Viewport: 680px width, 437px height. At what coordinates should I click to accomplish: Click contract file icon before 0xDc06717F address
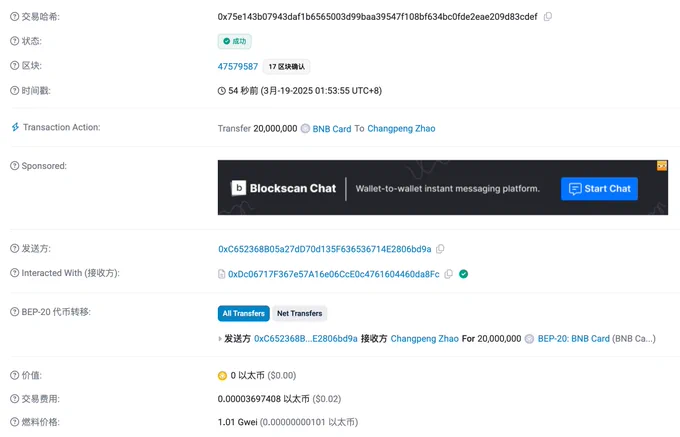[x=221, y=274]
